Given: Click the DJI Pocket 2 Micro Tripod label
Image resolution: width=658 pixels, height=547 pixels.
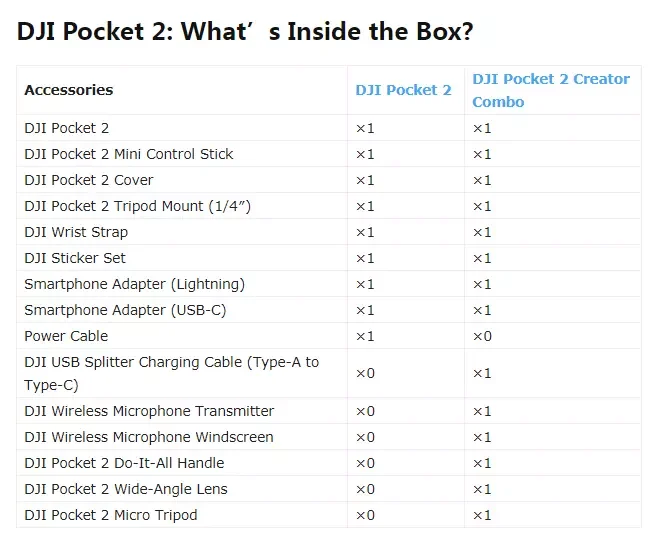Looking at the screenshot, I should pos(111,515).
